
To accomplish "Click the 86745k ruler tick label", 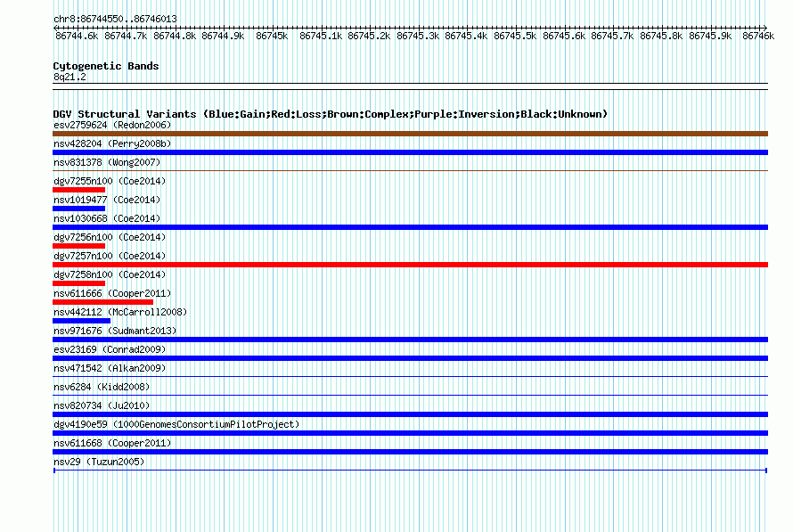I will (x=272, y=36).
